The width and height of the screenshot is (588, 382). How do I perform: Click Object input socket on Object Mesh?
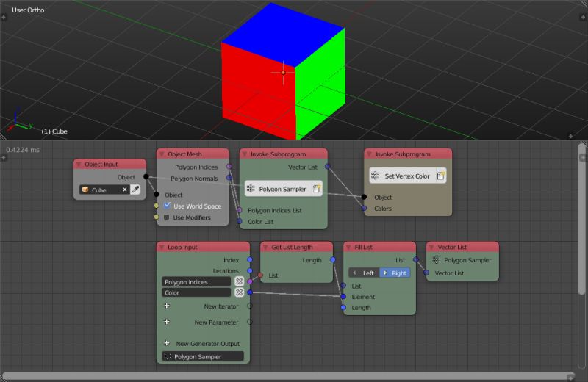pyautogui.click(x=157, y=194)
